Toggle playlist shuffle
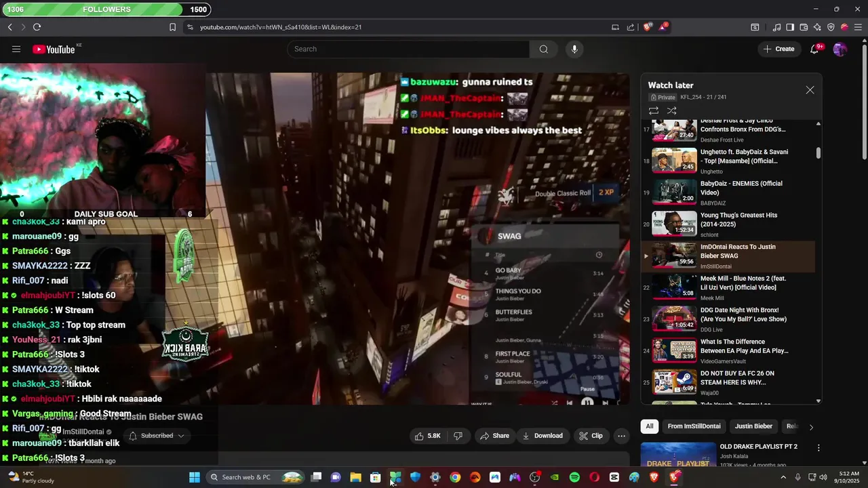The width and height of the screenshot is (868, 488). pos(671,110)
